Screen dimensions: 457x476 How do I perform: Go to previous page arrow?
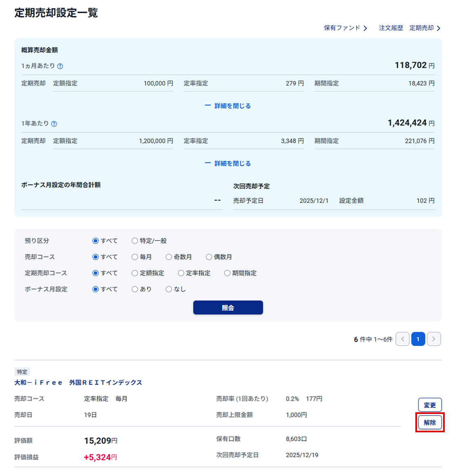pos(402,339)
